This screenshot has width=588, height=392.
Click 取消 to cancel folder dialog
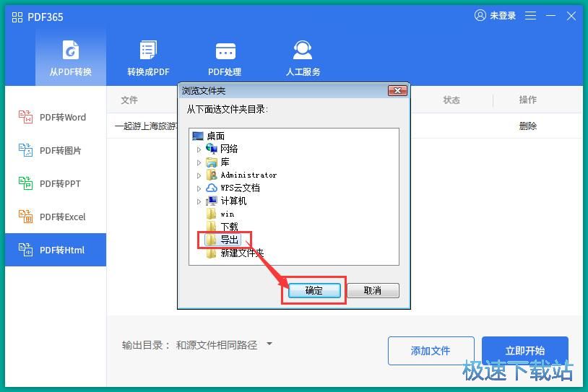[x=373, y=290]
